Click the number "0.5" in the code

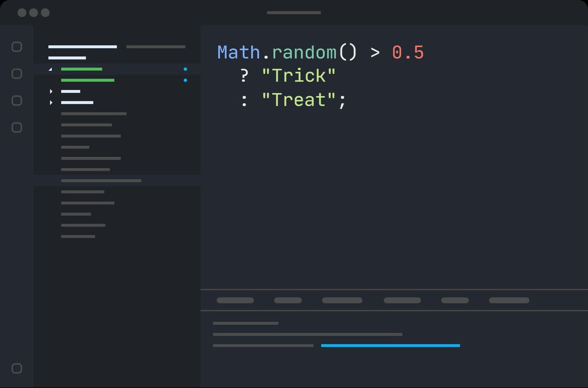point(408,52)
